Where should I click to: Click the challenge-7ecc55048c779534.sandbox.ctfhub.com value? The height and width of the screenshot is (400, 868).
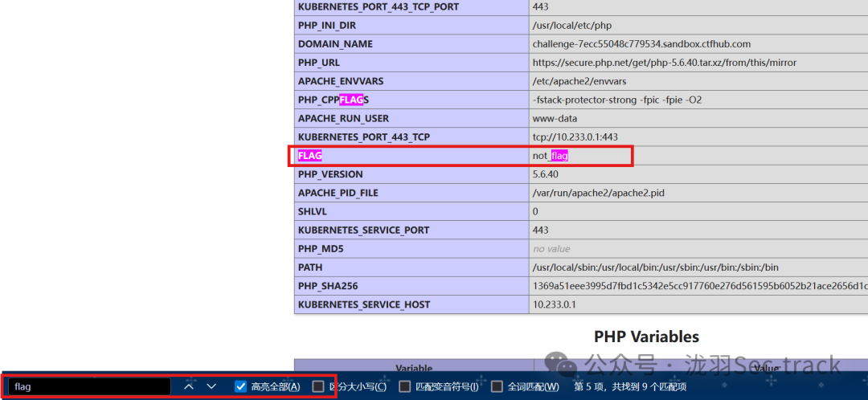point(641,44)
